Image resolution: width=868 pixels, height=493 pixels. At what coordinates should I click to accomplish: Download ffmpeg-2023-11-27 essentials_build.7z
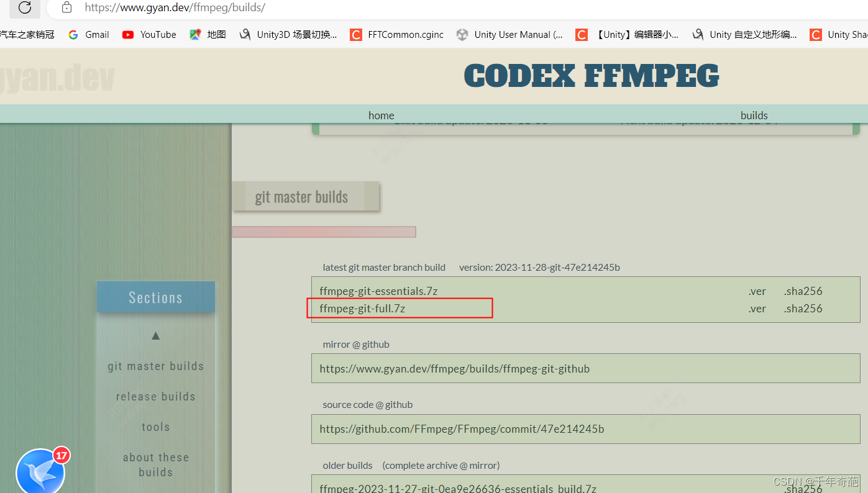pyautogui.click(x=458, y=488)
